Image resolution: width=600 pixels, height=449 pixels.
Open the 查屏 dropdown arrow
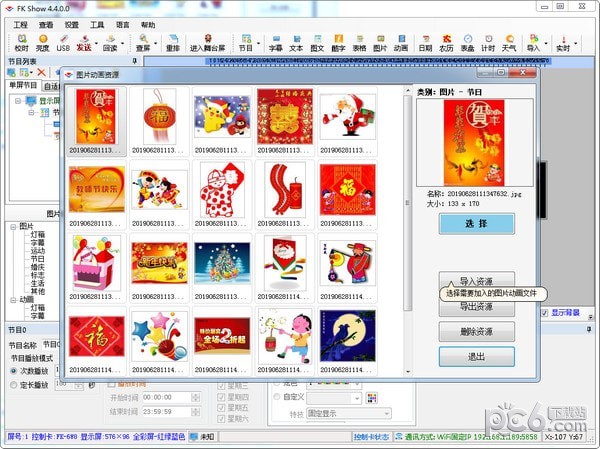coord(155,43)
